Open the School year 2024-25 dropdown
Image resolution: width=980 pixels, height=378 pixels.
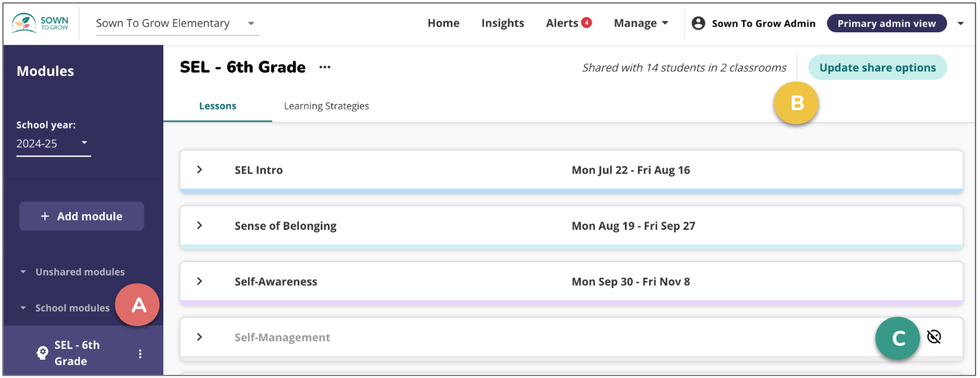click(53, 144)
